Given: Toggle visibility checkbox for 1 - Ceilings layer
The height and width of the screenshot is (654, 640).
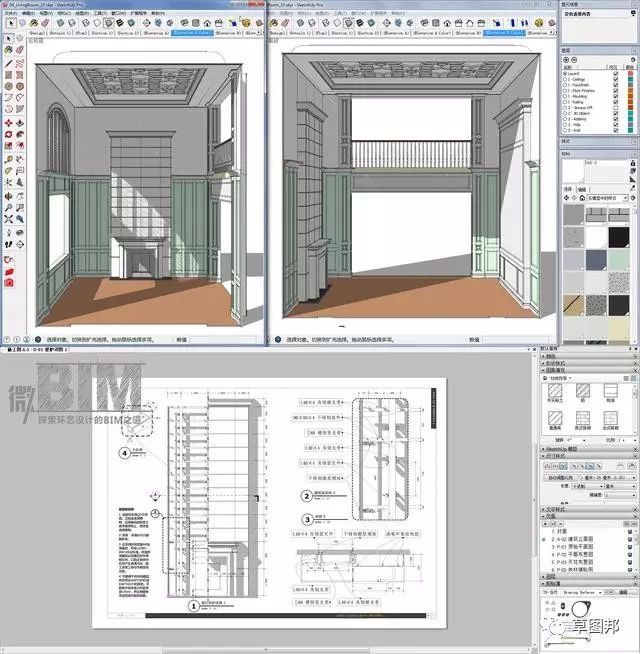Looking at the screenshot, I should 616,80.
